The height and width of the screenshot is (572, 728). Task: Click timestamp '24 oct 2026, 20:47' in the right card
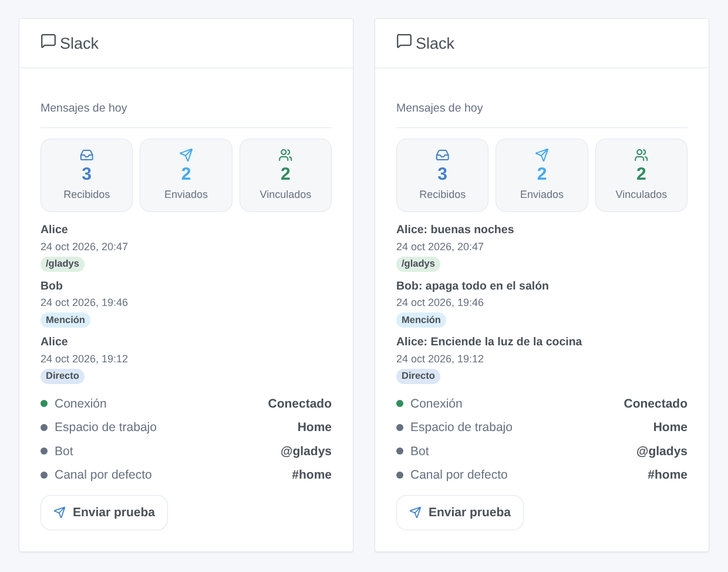pyautogui.click(x=440, y=247)
